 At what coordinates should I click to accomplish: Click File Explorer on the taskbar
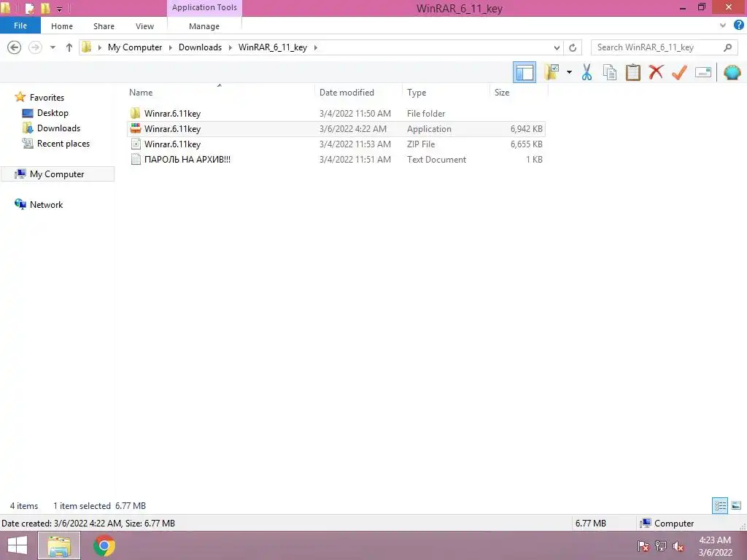point(59,545)
